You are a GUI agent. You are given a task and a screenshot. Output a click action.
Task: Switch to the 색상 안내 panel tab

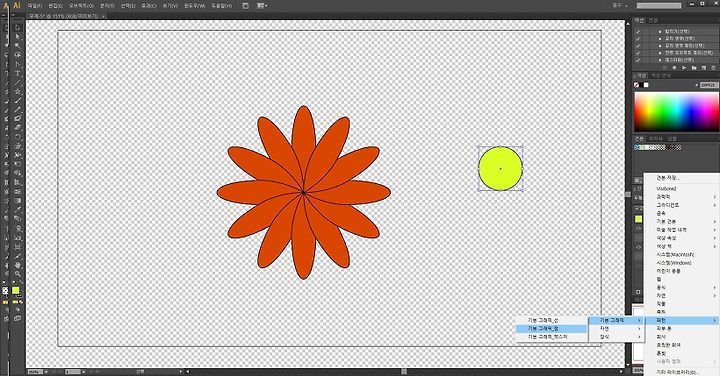661,75
